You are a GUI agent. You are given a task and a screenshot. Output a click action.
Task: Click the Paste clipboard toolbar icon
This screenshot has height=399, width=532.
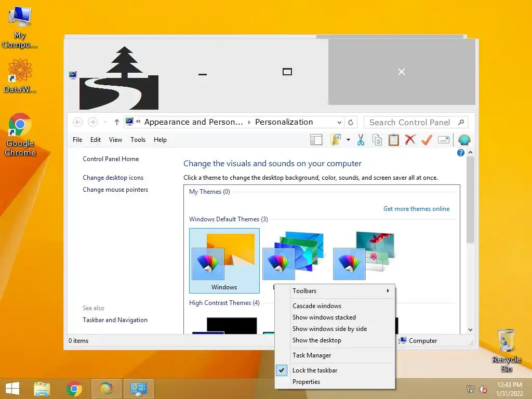click(394, 139)
